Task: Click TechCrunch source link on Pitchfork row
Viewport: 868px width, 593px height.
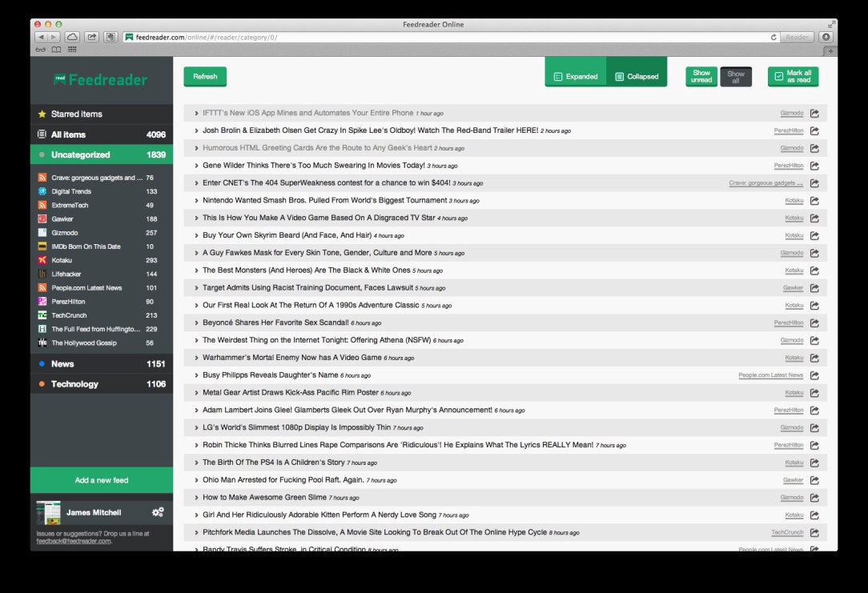Action: [x=787, y=533]
